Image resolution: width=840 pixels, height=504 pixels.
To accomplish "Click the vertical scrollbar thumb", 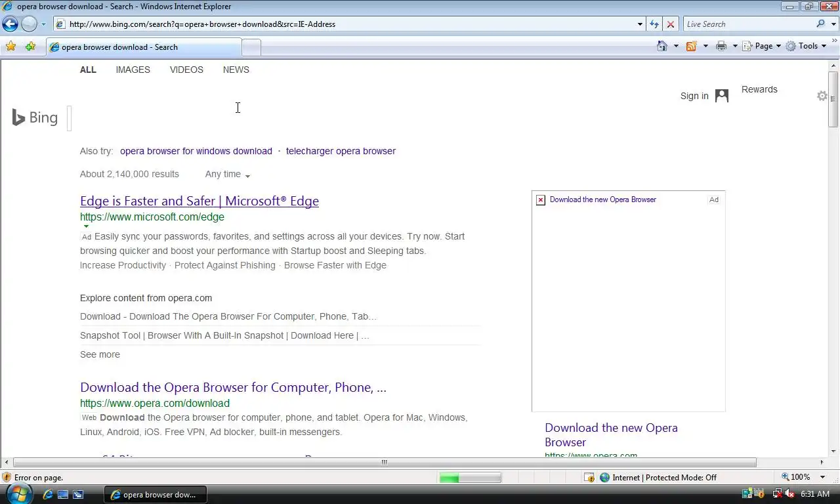I will point(833,100).
